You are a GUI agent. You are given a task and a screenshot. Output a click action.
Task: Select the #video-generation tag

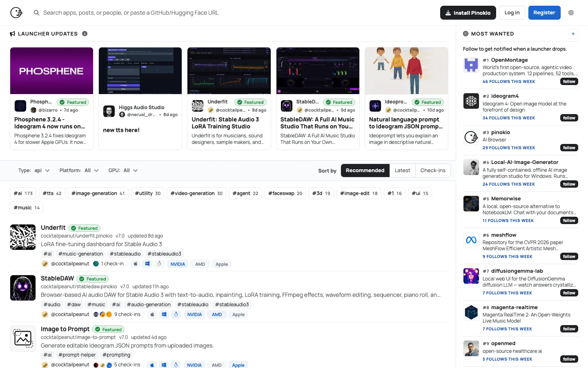coord(196,193)
